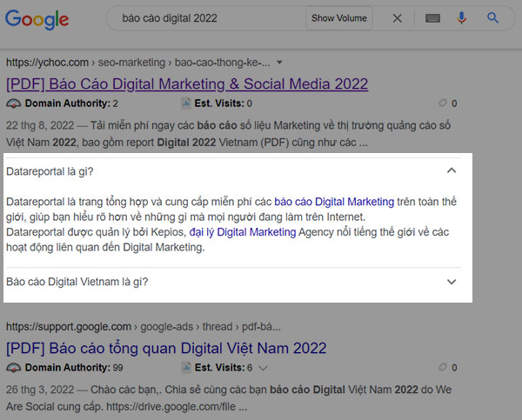
Task: Click the 'Domain Authority: 2' label
Action: click(x=71, y=103)
